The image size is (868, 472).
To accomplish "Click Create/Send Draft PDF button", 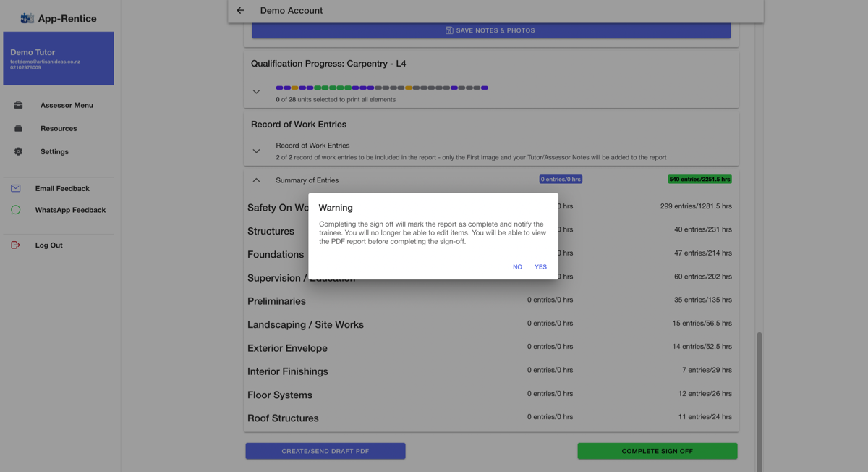I will [x=325, y=451].
